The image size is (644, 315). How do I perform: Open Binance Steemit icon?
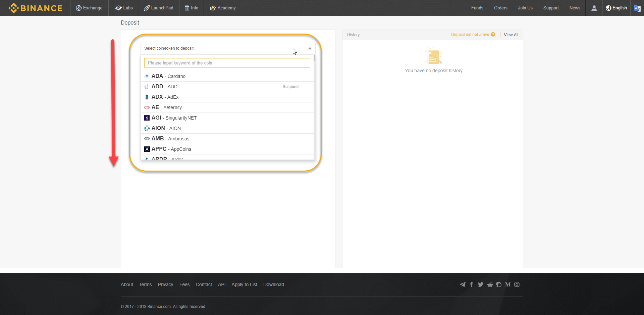499,284
